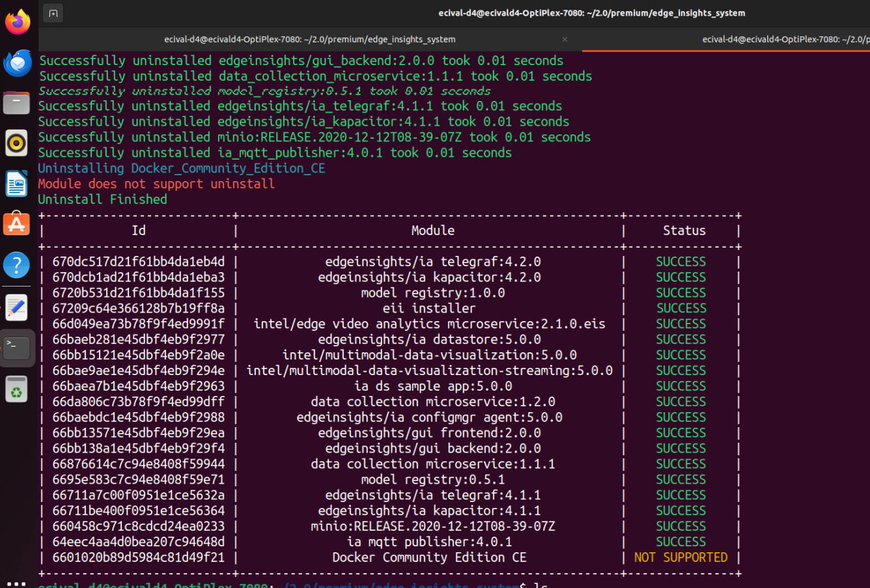Open Firefox from the dock
Screen dimensions: 870x588
(x=18, y=22)
